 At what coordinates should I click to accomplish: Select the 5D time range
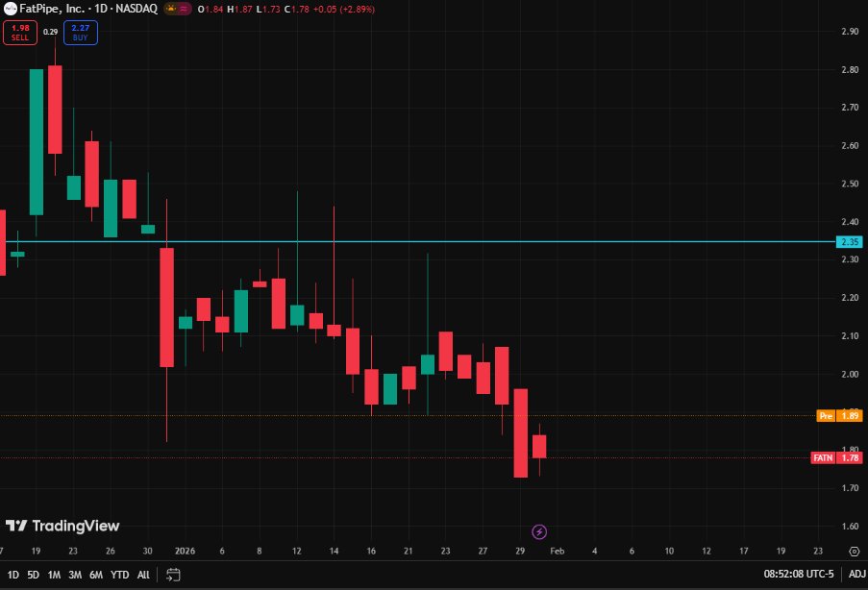click(34, 575)
